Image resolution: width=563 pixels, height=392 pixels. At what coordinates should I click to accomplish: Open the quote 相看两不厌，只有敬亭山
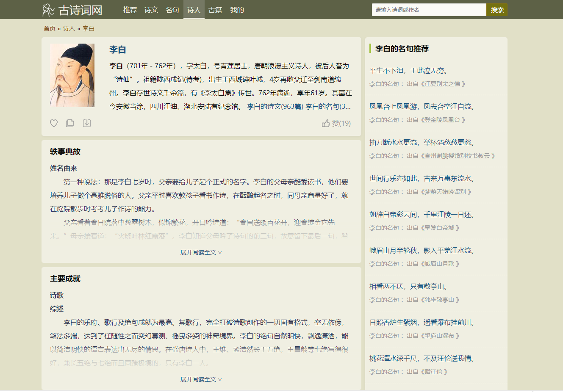click(x=409, y=287)
